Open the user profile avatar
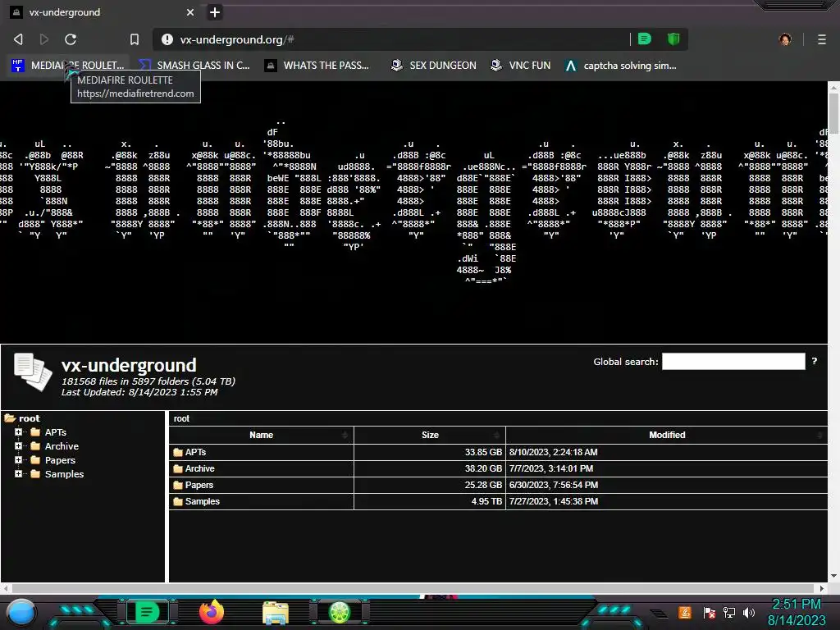 click(785, 39)
